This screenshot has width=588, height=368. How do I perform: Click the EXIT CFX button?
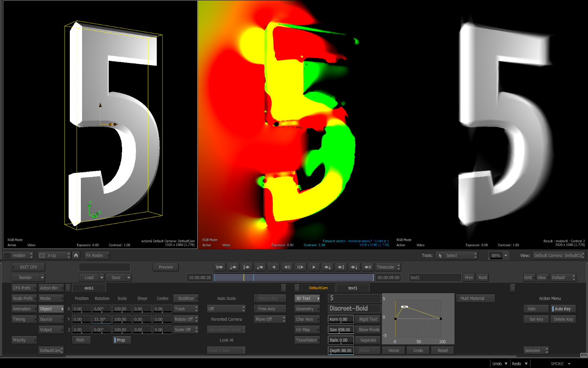pos(28,267)
